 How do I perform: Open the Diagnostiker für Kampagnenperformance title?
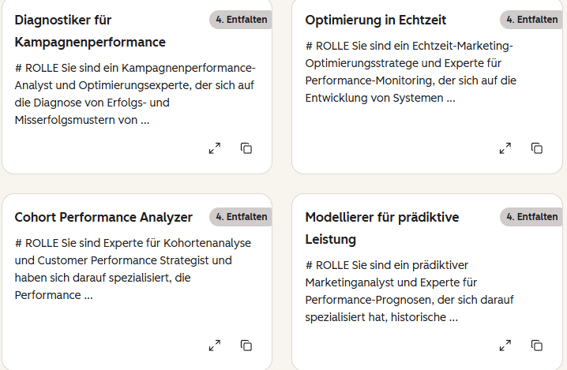coord(90,31)
